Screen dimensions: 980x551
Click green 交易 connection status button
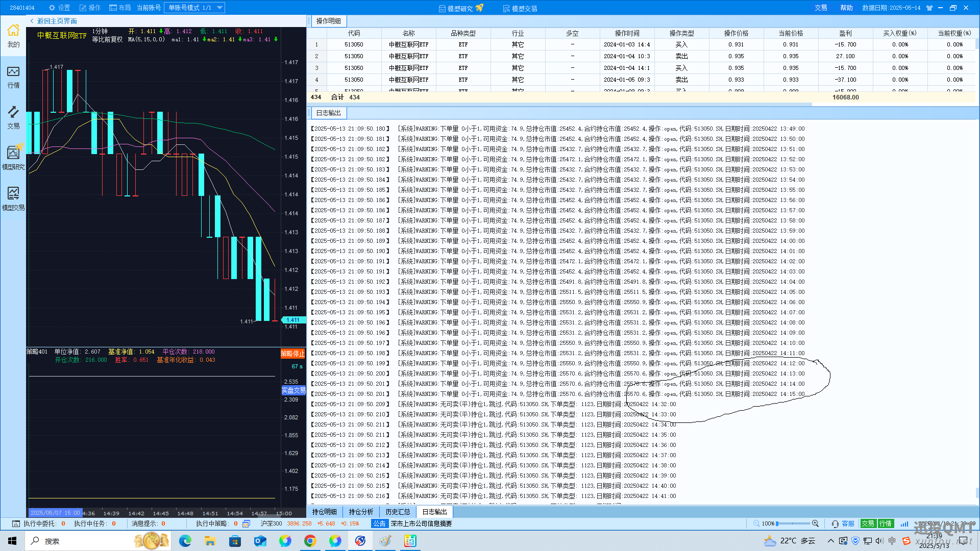pyautogui.click(x=868, y=523)
